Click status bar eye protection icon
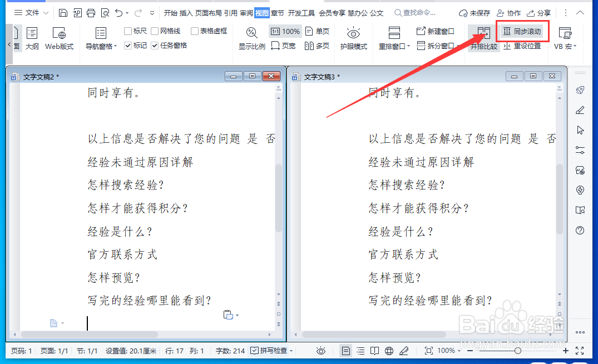This screenshot has width=598, height=364. coord(321,351)
